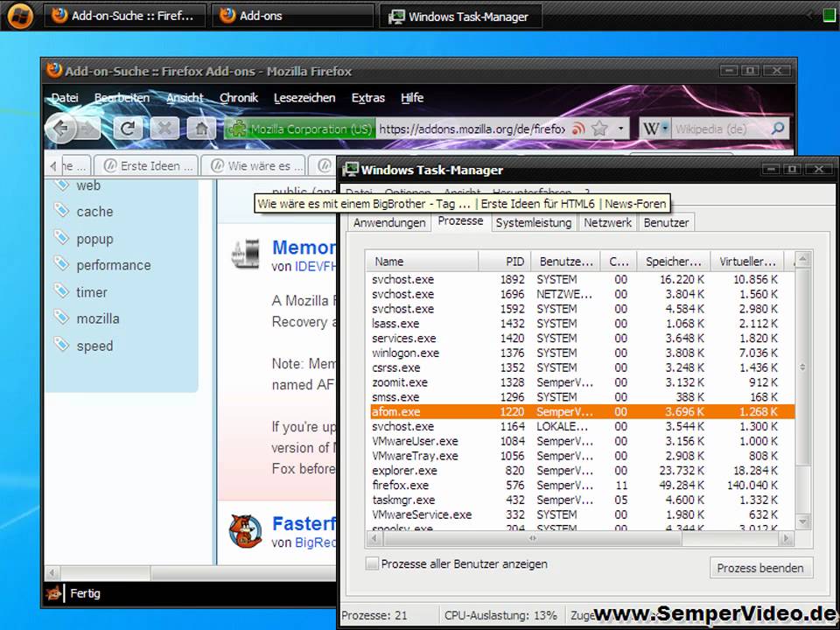Screen dimensions: 840x630
Task: Click green CPU meter tray icon
Action: [829, 15]
